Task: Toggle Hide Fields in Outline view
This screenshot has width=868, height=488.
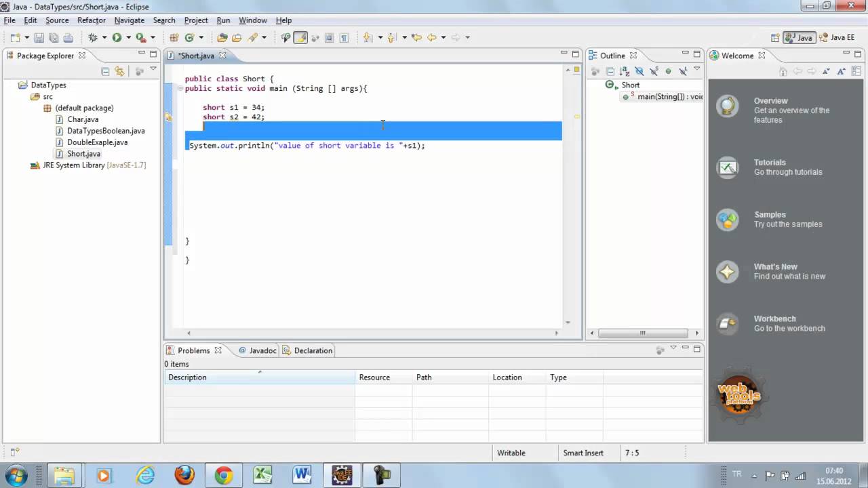Action: point(639,71)
